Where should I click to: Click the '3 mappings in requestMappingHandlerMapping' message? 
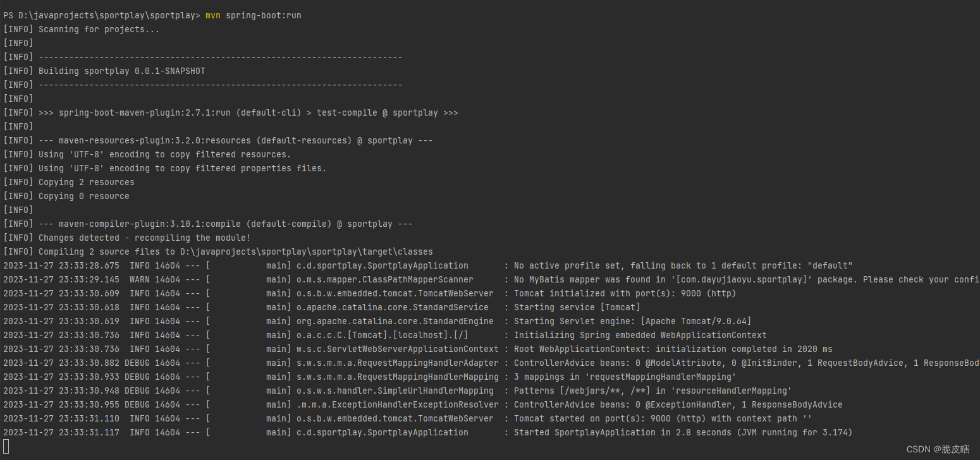coord(625,377)
